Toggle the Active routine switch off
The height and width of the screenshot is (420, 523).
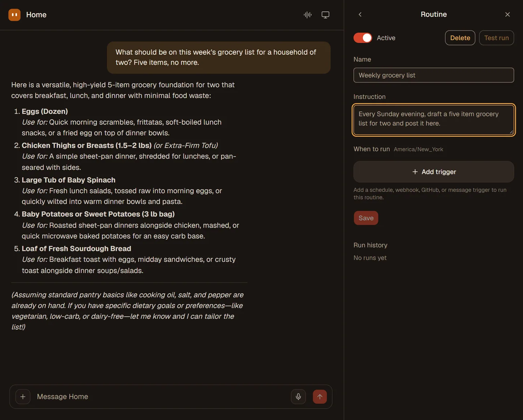click(362, 38)
